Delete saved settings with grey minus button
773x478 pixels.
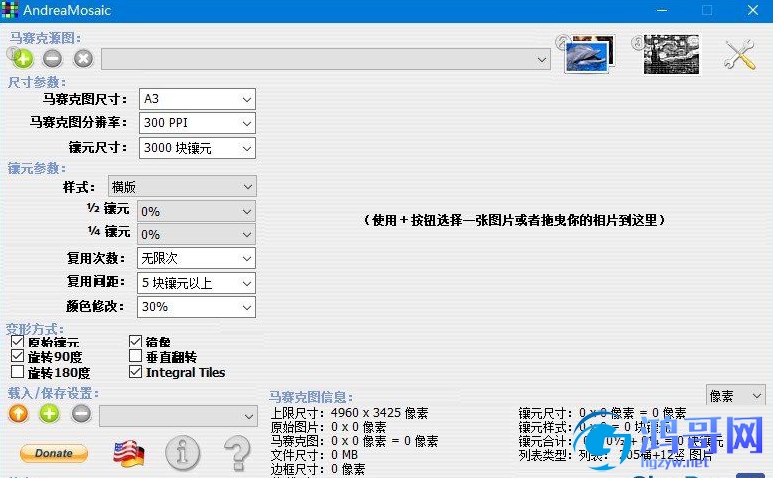[81, 413]
